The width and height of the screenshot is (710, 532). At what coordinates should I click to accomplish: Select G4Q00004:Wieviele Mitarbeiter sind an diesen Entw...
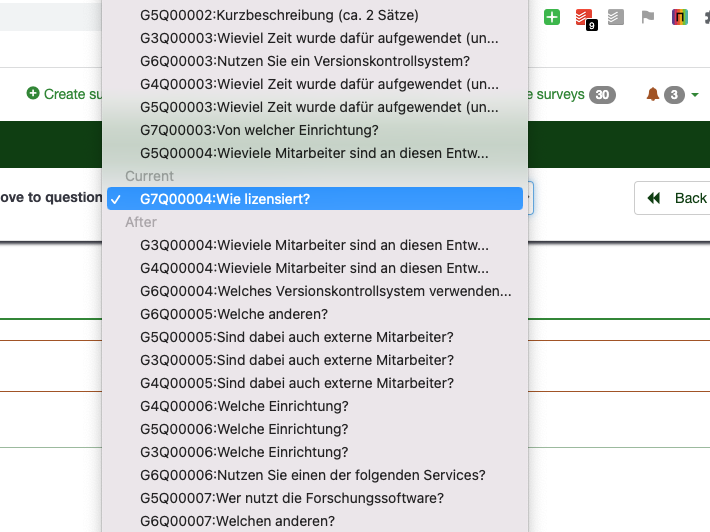pos(315,268)
